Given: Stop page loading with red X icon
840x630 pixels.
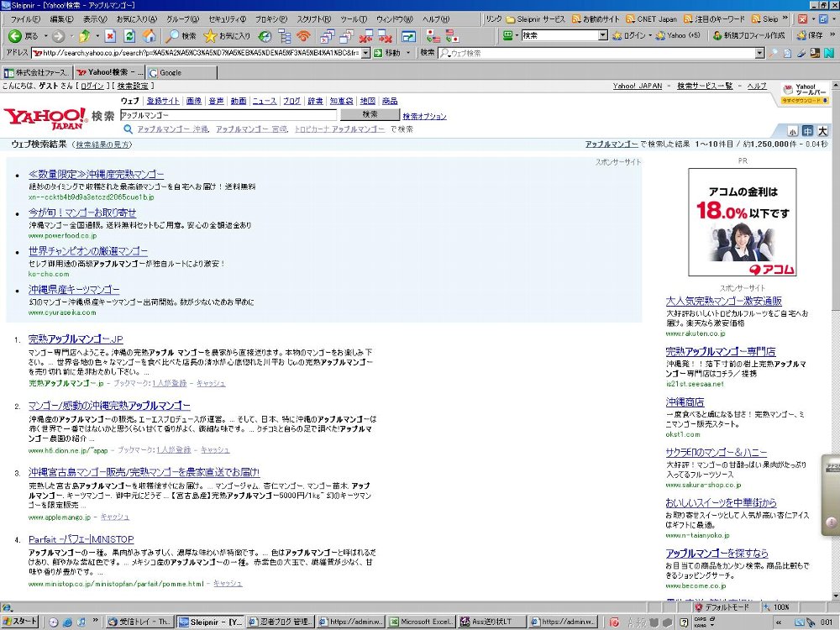Looking at the screenshot, I should (110, 36).
